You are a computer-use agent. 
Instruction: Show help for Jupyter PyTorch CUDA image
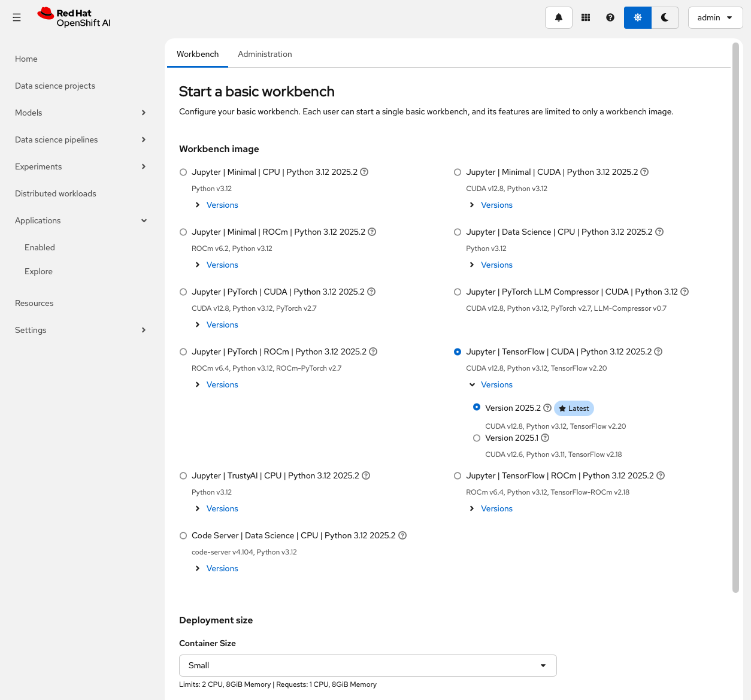pos(371,292)
